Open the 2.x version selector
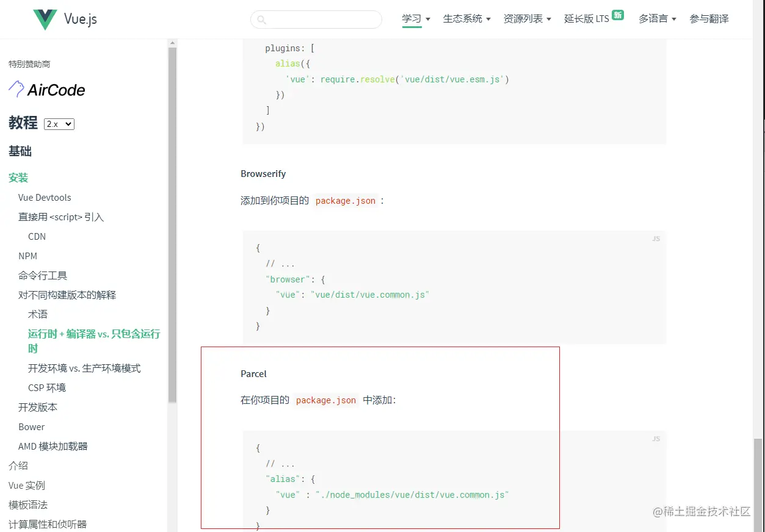 [59, 124]
